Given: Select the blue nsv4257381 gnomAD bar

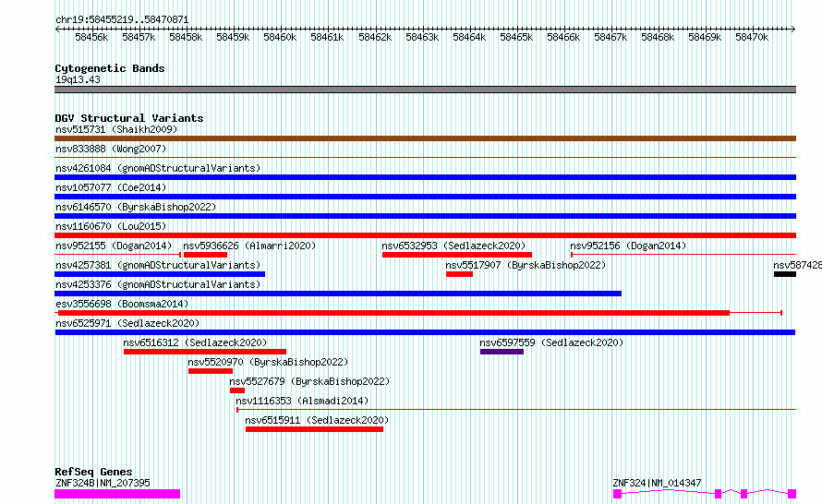Looking at the screenshot, I should 160,274.
